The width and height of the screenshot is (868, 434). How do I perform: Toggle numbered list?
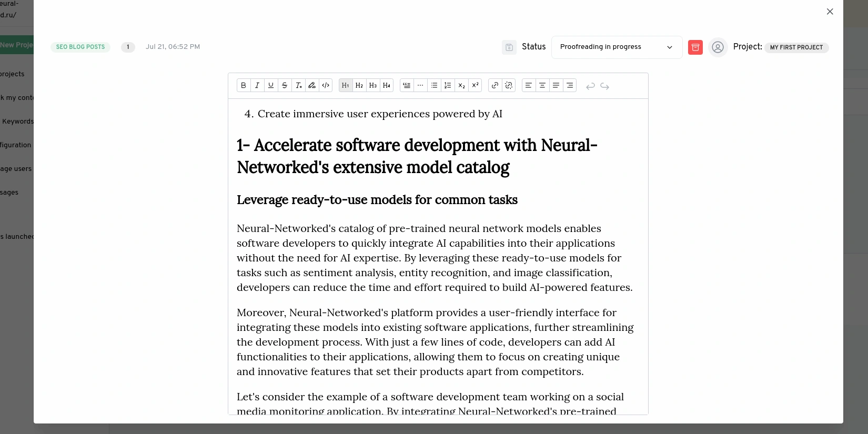(448, 85)
